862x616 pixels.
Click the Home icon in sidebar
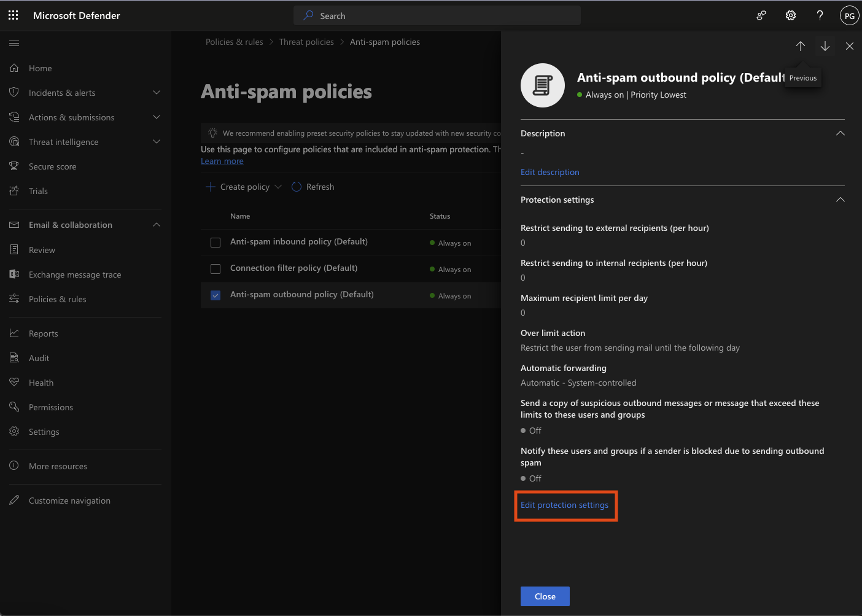point(14,68)
